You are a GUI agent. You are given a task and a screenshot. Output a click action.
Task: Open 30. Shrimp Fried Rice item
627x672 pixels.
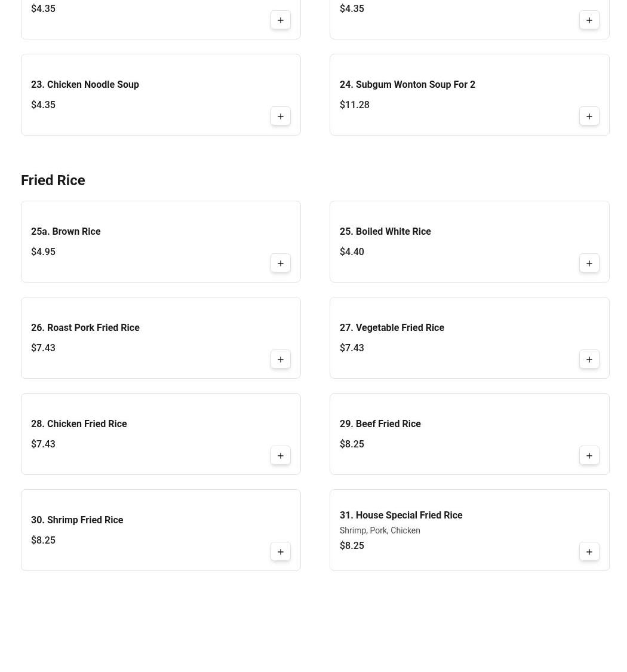tap(77, 520)
